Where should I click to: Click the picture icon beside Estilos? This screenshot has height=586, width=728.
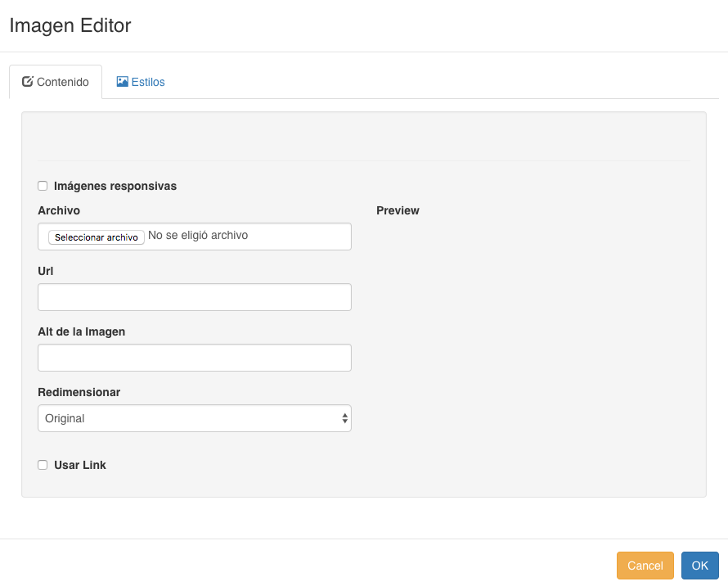click(122, 81)
